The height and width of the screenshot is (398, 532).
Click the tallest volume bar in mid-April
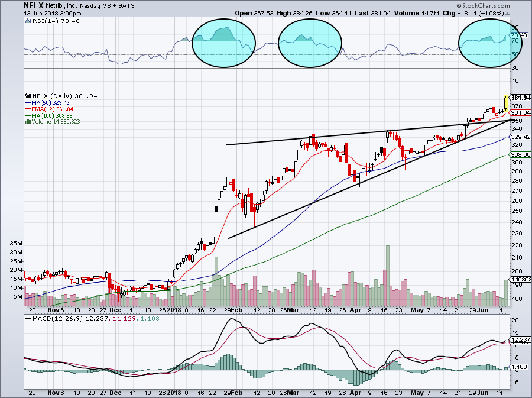388,276
